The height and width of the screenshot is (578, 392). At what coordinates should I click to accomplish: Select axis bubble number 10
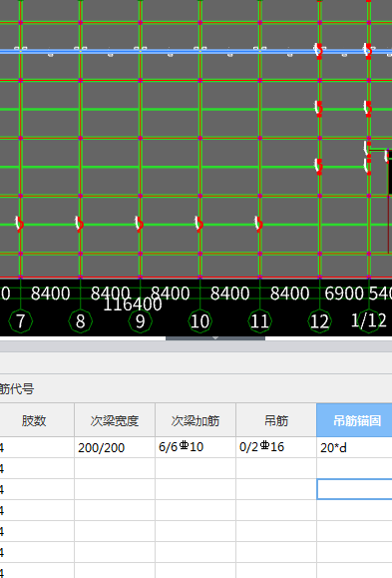click(x=200, y=321)
